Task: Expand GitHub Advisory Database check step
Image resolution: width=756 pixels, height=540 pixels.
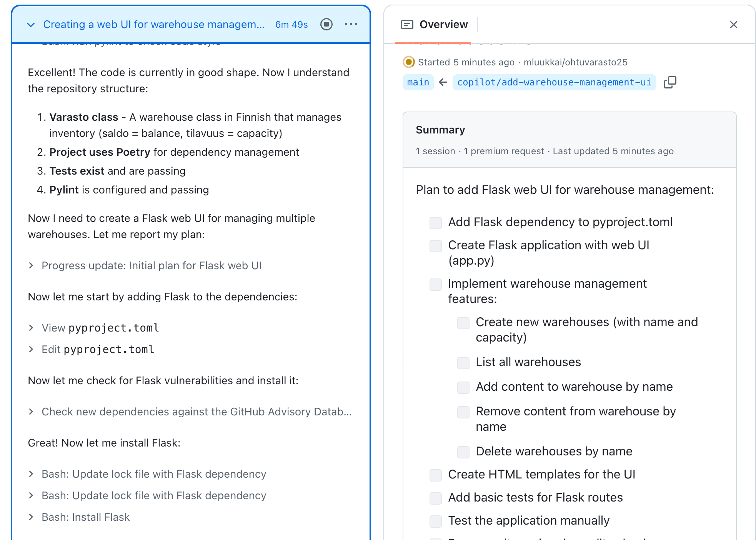Action: click(x=31, y=412)
